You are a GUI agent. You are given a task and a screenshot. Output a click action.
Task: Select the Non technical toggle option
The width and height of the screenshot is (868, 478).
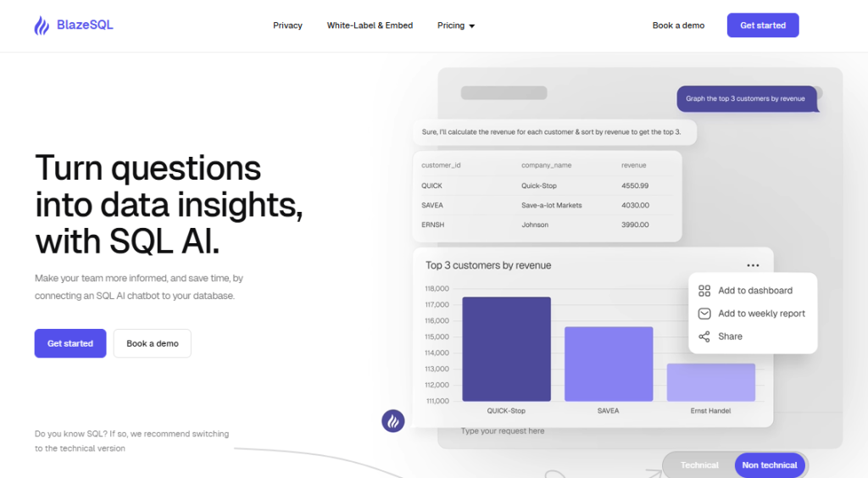click(769, 465)
